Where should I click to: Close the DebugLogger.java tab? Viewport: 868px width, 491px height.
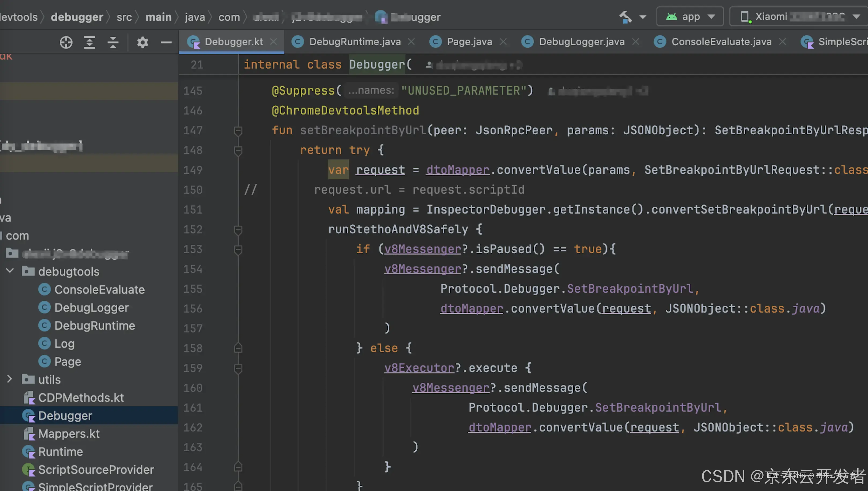pyautogui.click(x=635, y=41)
